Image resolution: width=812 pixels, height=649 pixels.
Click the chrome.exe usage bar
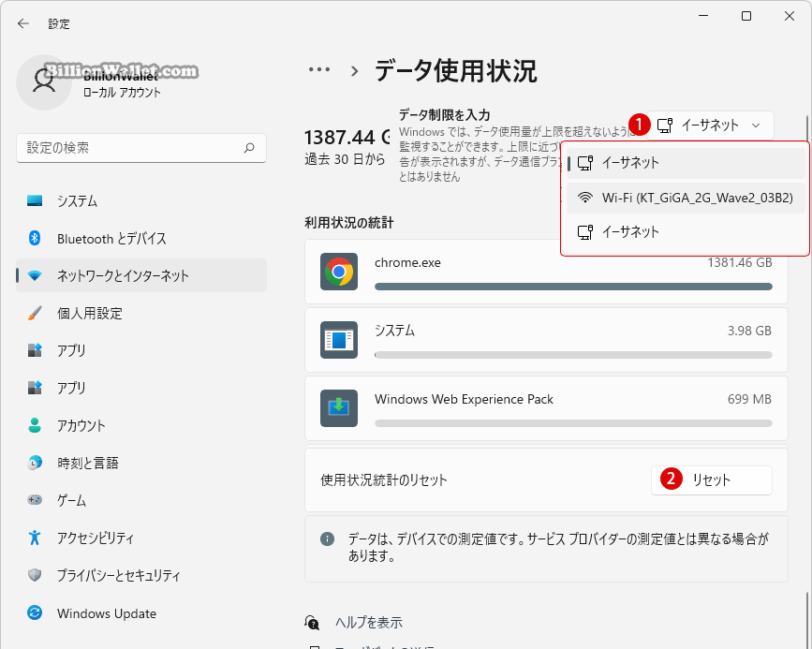coord(573,287)
